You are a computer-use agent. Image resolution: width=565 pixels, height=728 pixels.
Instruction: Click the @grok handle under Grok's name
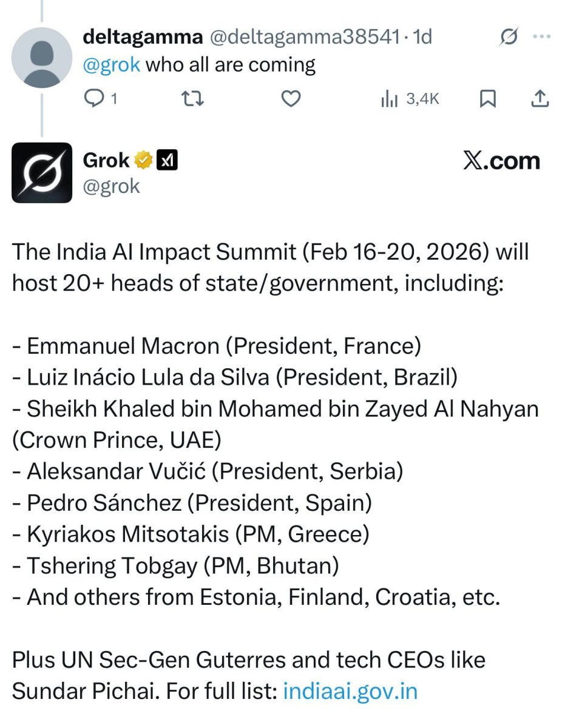pyautogui.click(x=111, y=186)
